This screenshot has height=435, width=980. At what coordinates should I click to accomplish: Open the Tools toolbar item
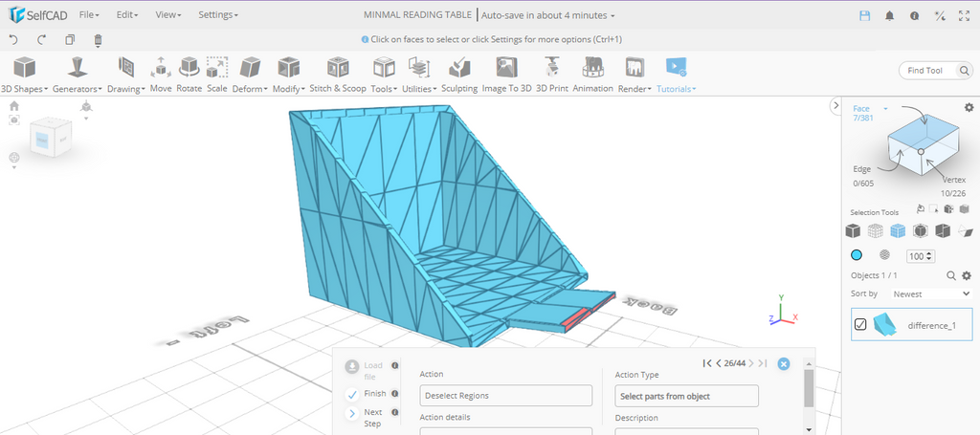pos(384,75)
